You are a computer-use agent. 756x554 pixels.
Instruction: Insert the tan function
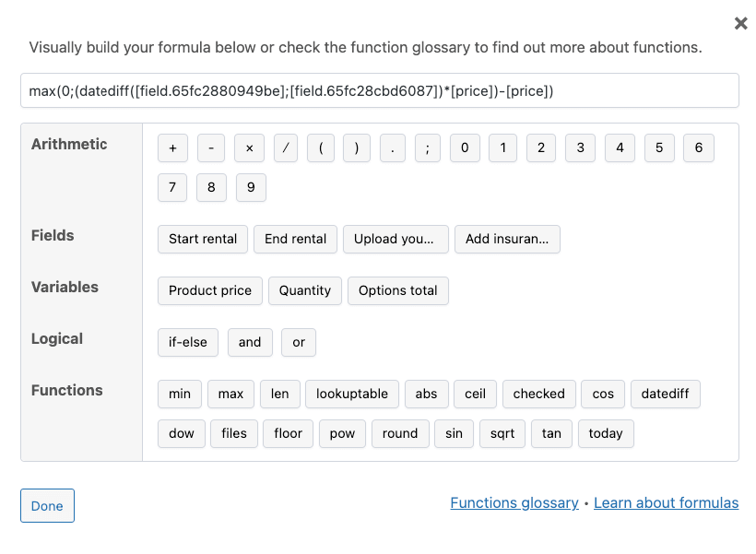(x=551, y=433)
